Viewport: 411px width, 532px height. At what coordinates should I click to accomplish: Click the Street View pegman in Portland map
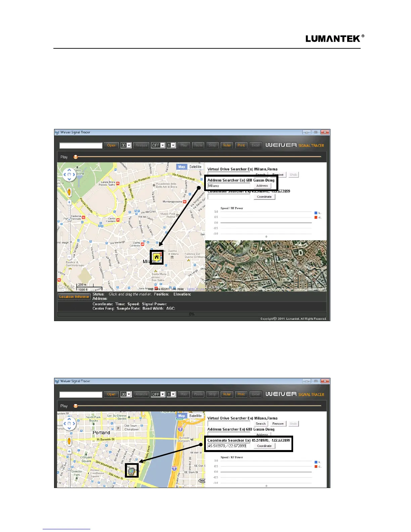[69, 441]
